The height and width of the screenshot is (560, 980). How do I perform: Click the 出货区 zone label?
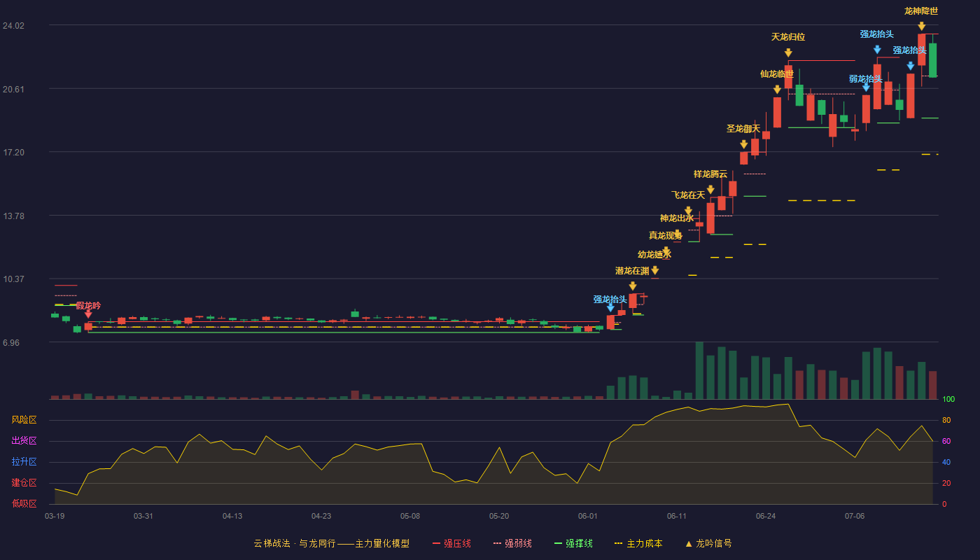24,441
